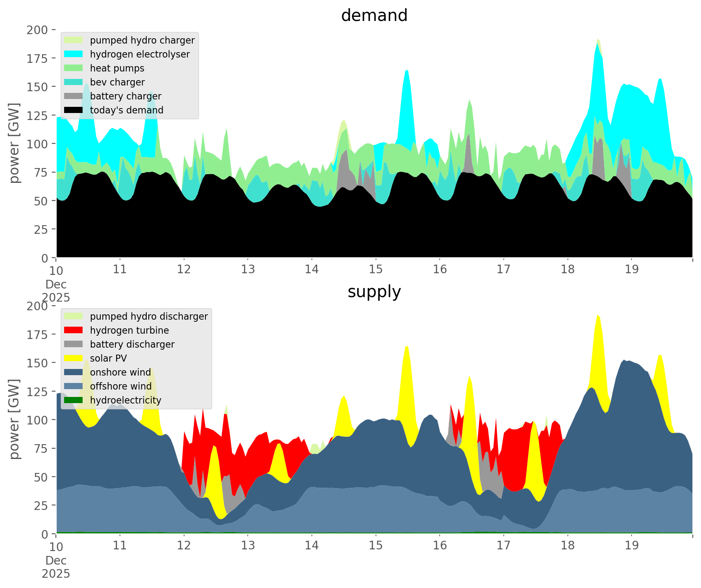Click the power [GW] axis label on supply chart
701x588 pixels.
click(14, 419)
